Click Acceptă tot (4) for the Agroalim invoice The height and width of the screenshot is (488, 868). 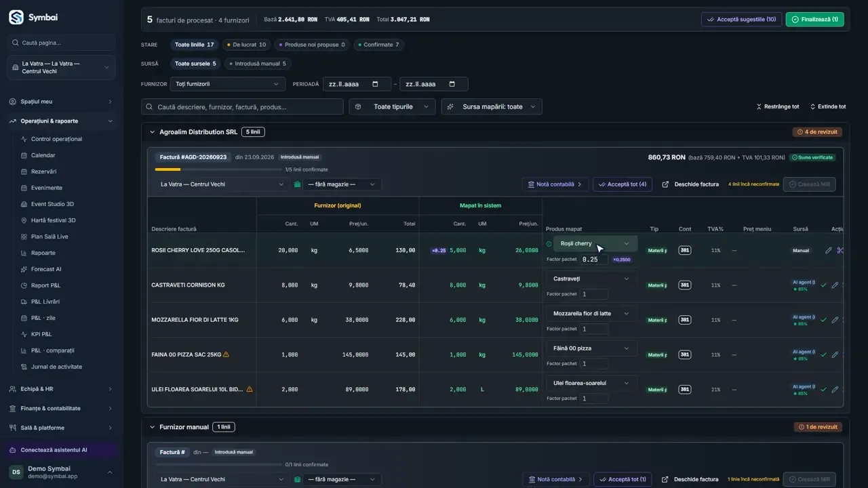[x=623, y=184]
